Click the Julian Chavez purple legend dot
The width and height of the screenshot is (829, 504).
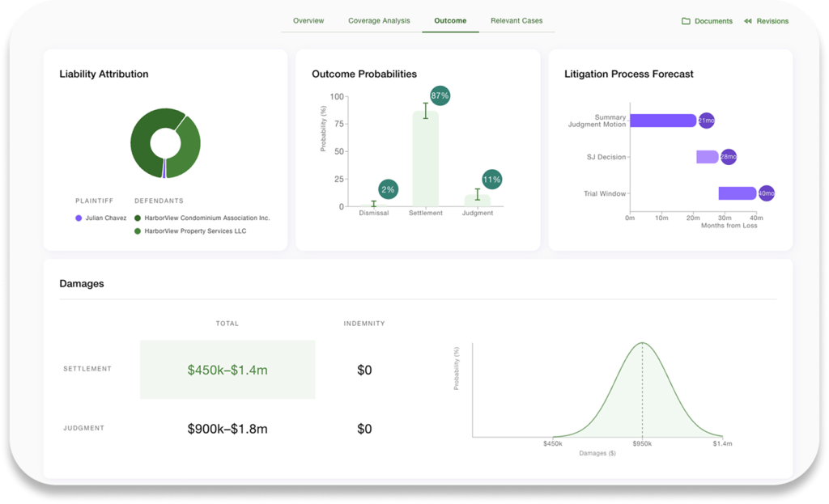[x=79, y=218]
